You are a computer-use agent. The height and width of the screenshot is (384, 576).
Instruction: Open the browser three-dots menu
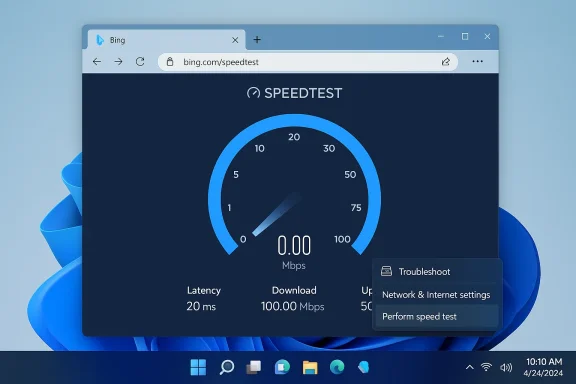[x=477, y=61]
